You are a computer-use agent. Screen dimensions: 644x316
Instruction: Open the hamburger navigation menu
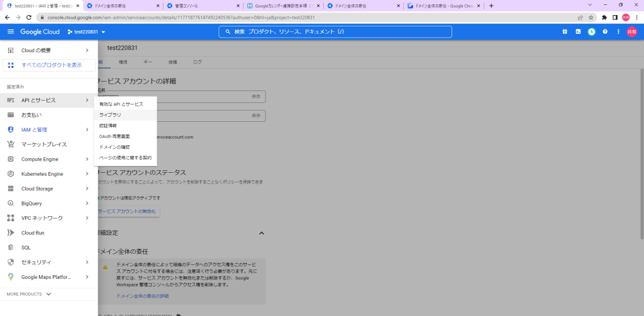[x=11, y=31]
